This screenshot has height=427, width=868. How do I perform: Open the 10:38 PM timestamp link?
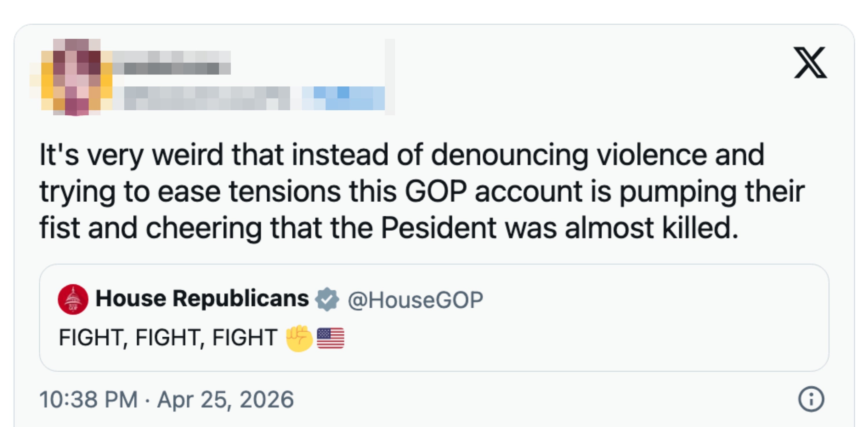(x=89, y=400)
